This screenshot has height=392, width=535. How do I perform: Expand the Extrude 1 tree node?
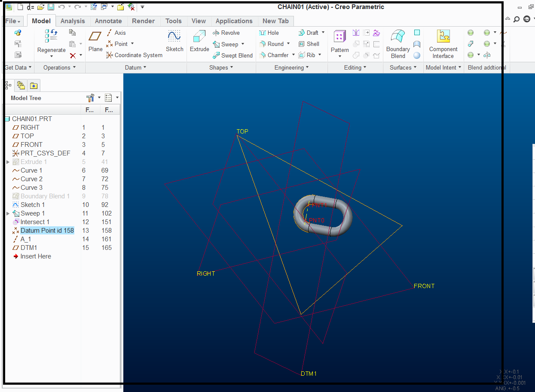[x=8, y=162]
